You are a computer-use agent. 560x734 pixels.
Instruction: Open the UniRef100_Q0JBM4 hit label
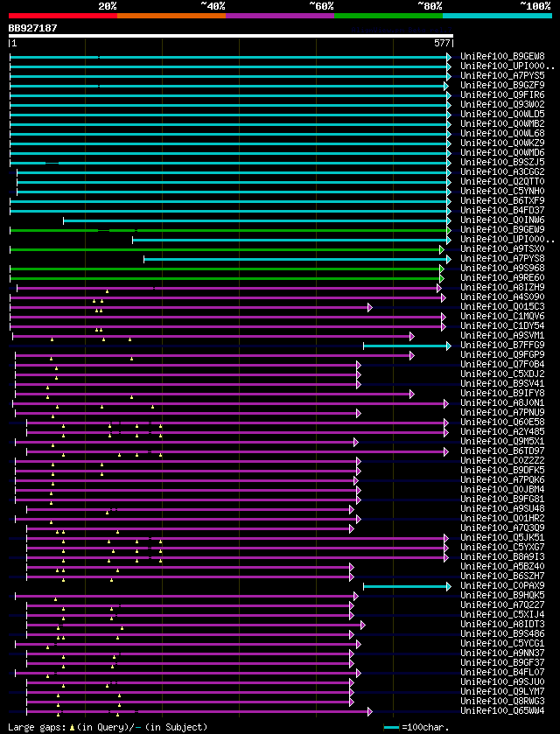(502, 490)
